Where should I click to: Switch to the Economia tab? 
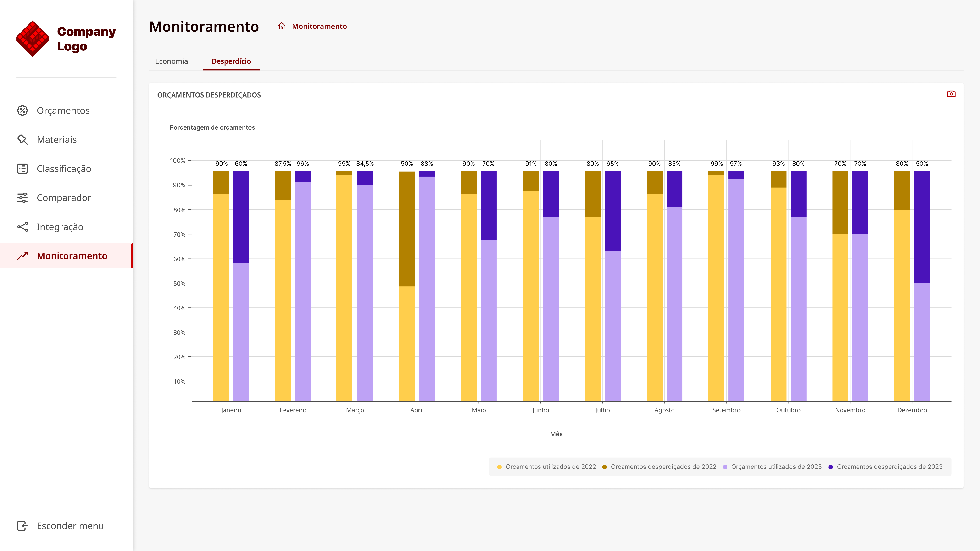tap(172, 61)
